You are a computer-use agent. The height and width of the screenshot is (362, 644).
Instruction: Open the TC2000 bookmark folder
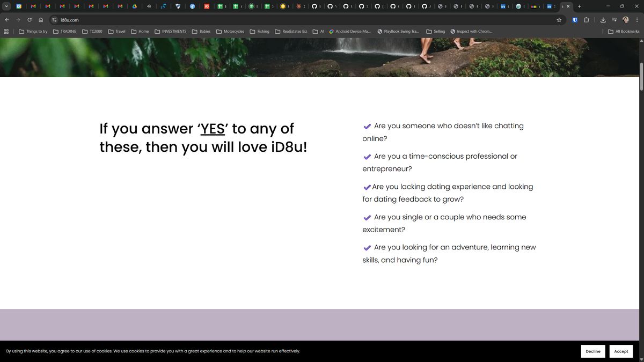[x=92, y=32]
